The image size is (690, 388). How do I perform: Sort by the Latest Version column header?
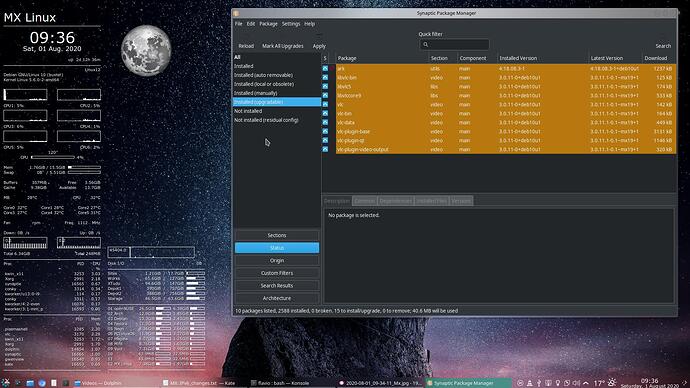615,58
